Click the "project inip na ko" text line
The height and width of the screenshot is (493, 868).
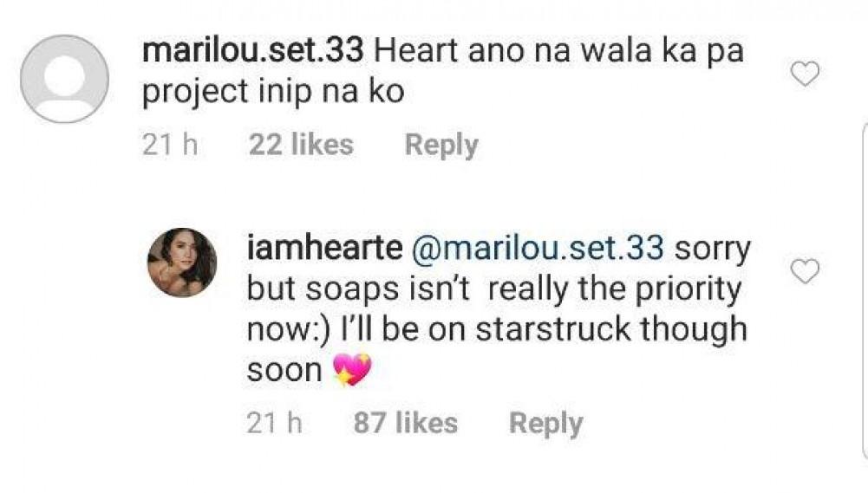pyautogui.click(x=273, y=92)
